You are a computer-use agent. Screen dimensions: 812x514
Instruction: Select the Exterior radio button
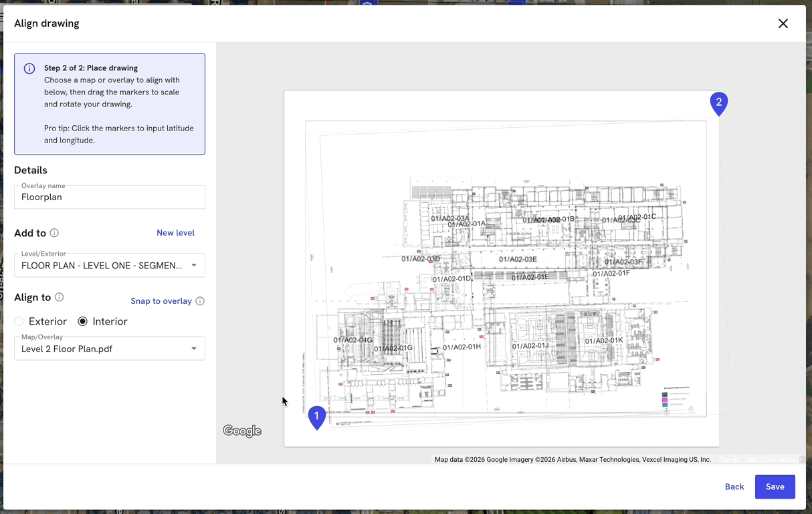pos(19,321)
